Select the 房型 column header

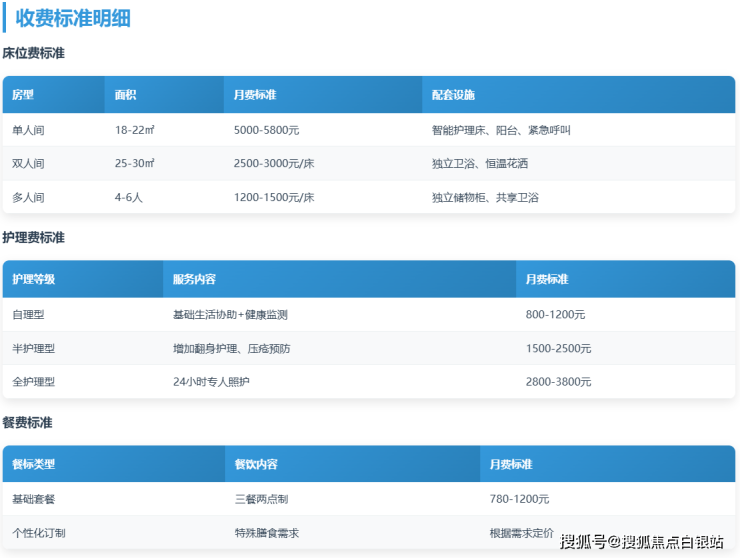pyautogui.click(x=23, y=95)
